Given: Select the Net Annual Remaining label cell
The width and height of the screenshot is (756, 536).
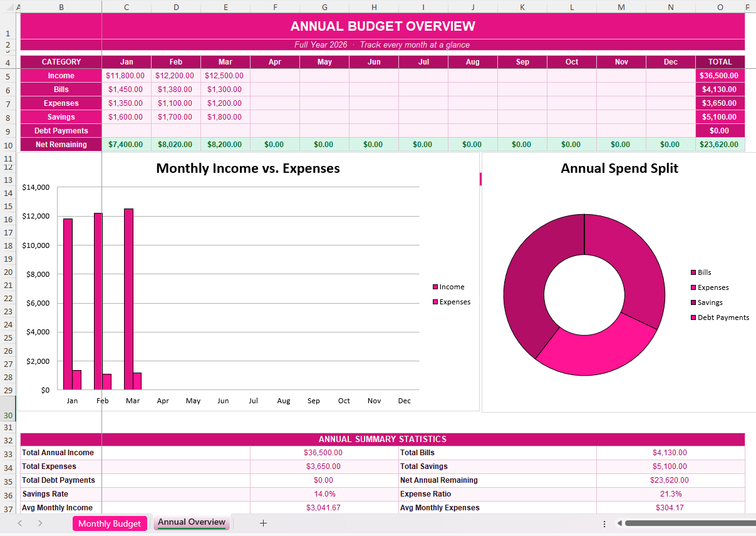Looking at the screenshot, I should pyautogui.click(x=497, y=480).
